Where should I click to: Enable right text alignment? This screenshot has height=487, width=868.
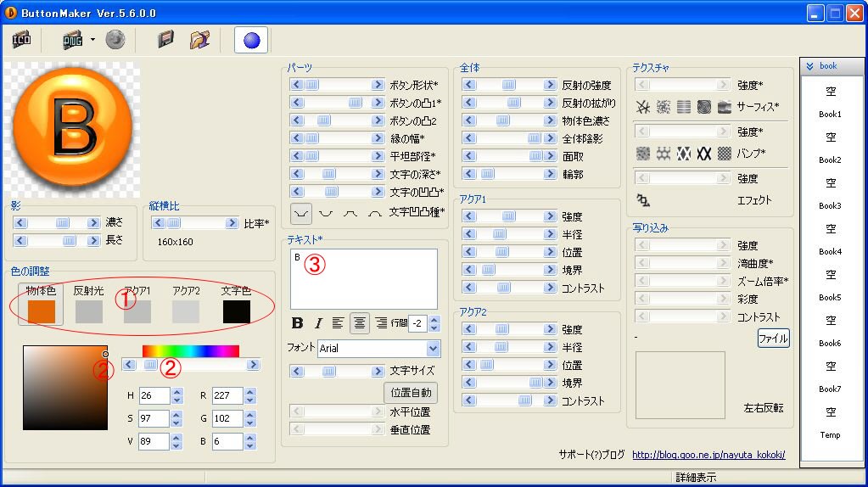[x=381, y=323]
